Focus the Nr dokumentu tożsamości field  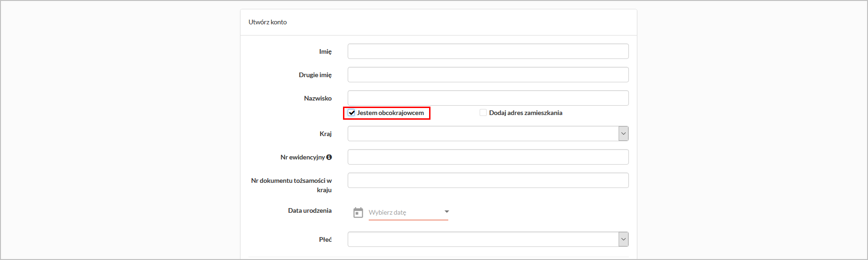coord(488,181)
